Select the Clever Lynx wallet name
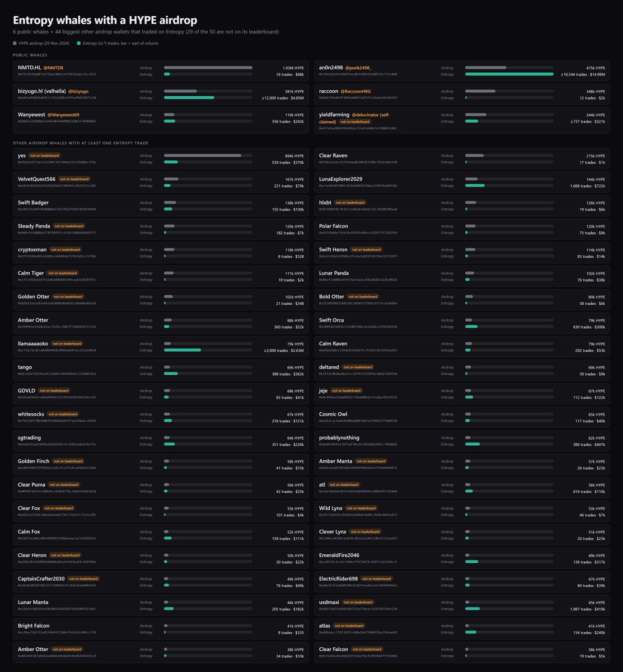The image size is (623, 672). (x=332, y=532)
